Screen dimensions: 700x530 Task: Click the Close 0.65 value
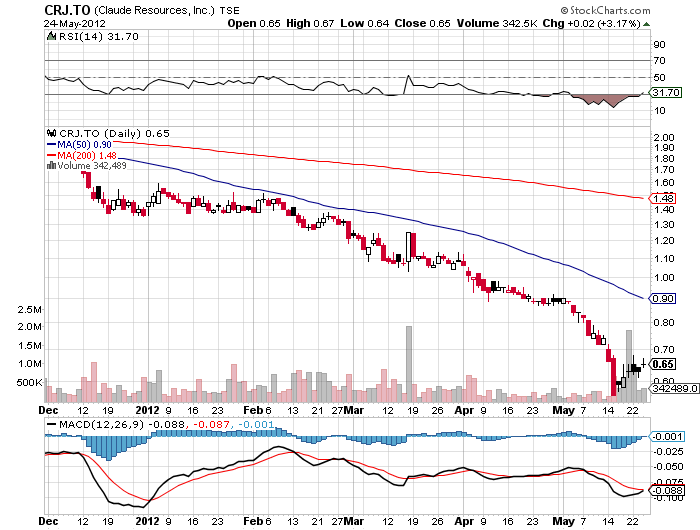click(422, 23)
